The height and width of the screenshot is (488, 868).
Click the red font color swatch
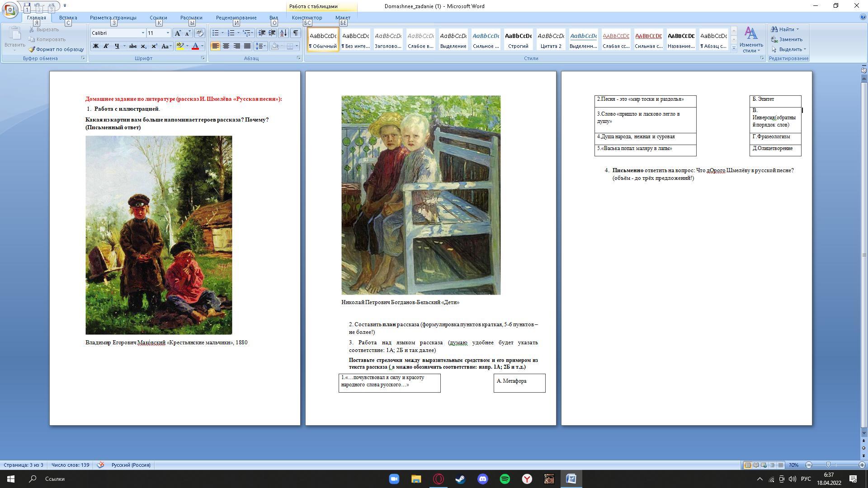195,46
